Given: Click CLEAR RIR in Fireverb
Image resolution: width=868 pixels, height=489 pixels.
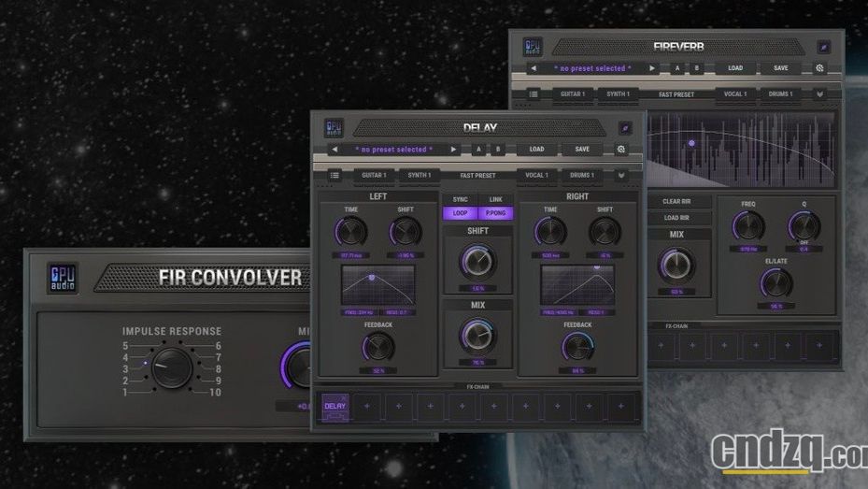Looking at the screenshot, I should [x=676, y=202].
